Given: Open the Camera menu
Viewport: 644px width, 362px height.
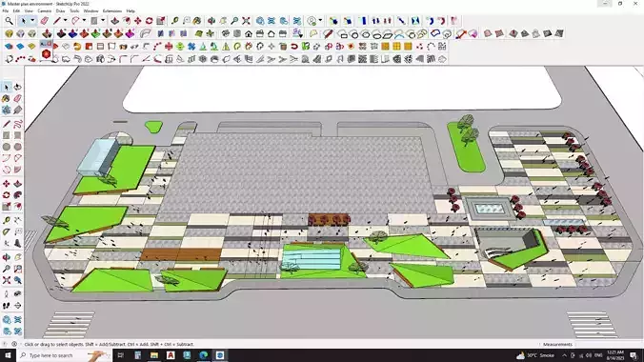Looking at the screenshot, I should click(45, 11).
